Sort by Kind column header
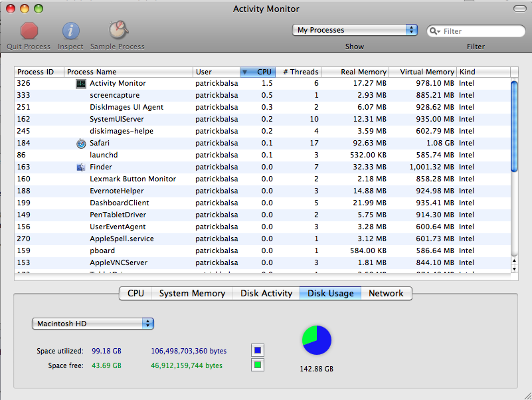This screenshot has width=532, height=400. (484, 72)
